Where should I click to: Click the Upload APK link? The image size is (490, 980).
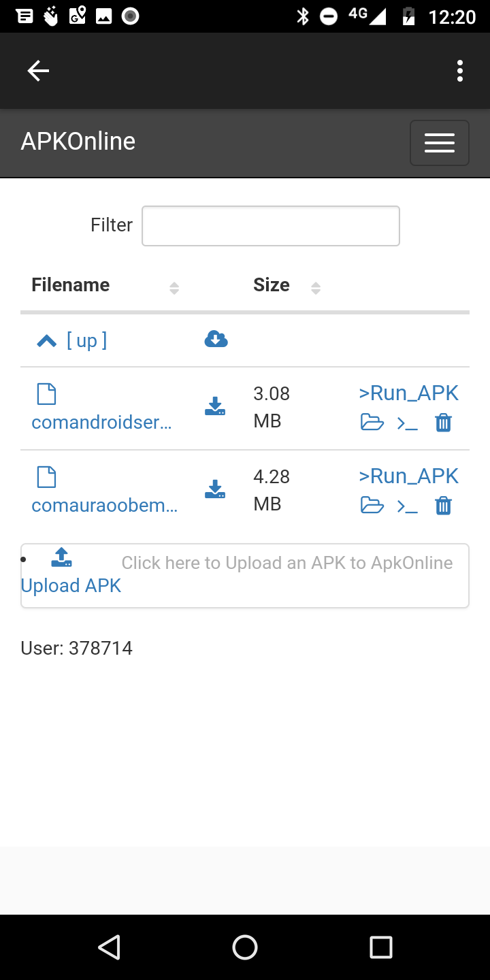point(71,585)
